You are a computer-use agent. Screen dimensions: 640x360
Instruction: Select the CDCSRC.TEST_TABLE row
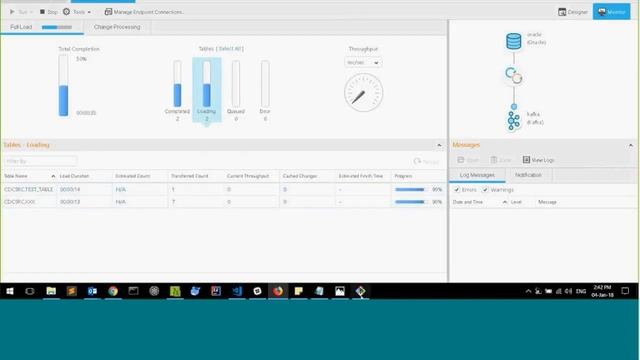click(x=224, y=189)
